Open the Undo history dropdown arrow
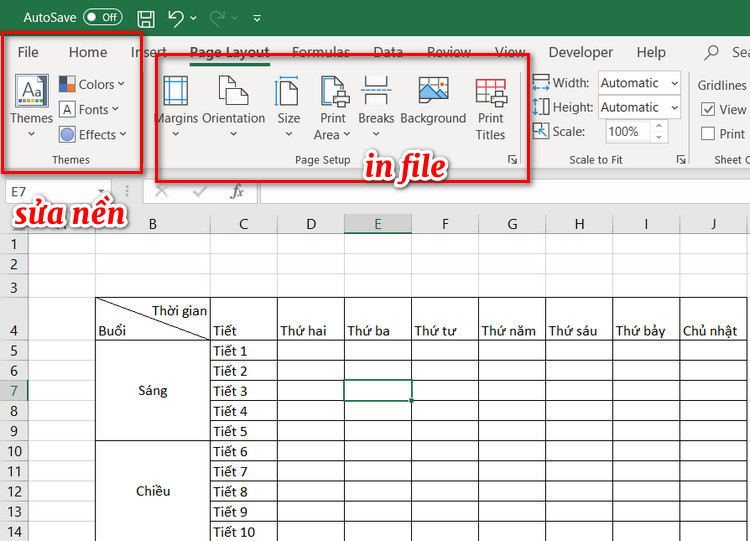Screen dimensions: 750x541 tap(193, 18)
